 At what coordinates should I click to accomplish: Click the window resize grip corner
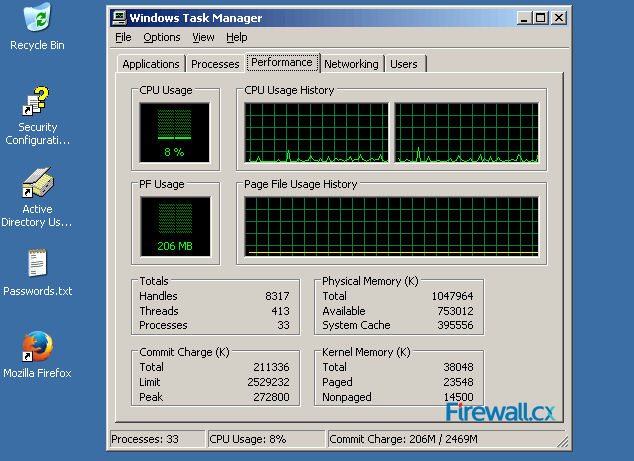point(562,442)
